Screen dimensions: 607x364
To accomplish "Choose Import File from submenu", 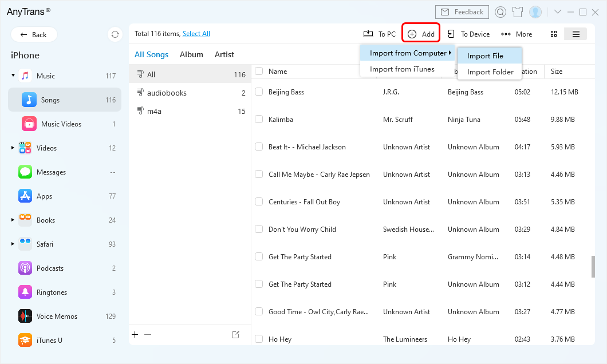I will 485,56.
